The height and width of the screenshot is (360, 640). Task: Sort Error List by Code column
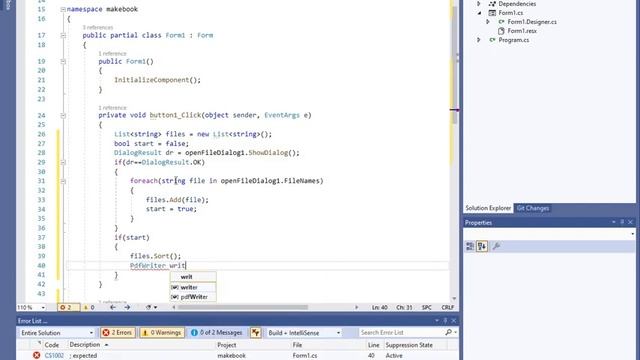click(52, 345)
